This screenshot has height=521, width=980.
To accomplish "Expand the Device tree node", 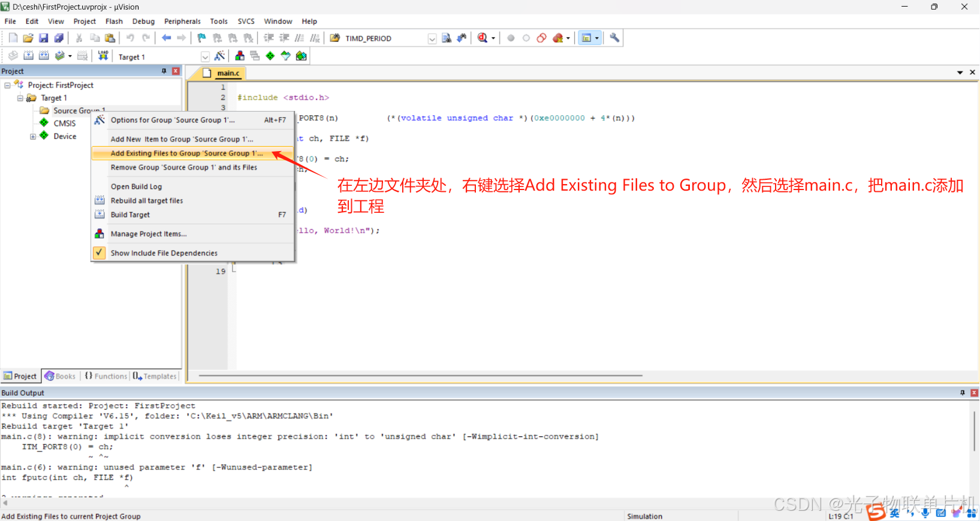I will (x=33, y=136).
